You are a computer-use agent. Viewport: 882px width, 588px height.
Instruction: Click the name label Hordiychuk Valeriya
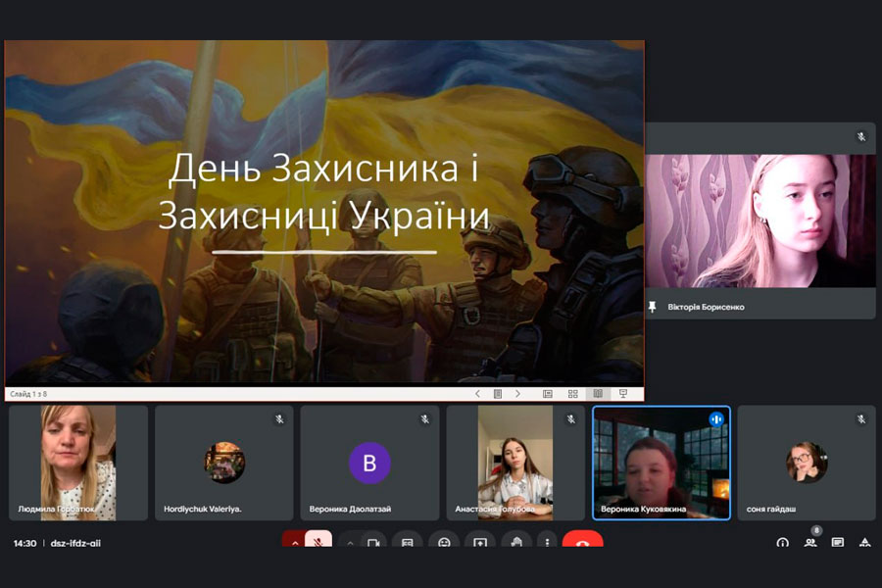pyautogui.click(x=203, y=509)
